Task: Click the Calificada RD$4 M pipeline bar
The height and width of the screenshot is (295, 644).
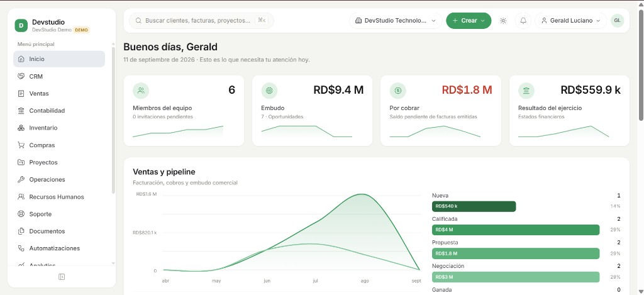Action: click(x=516, y=230)
